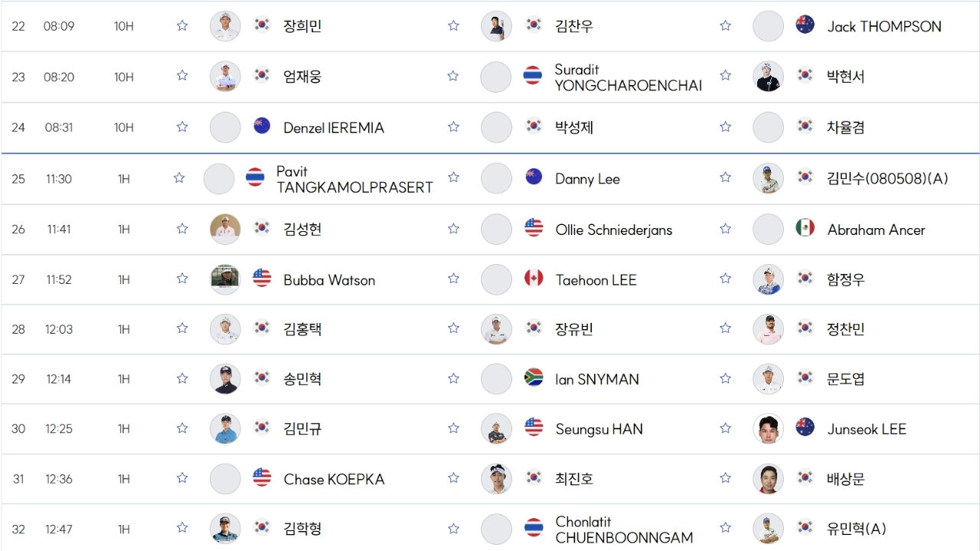The width and height of the screenshot is (980, 551).
Task: Open Bubba Watson's profile photo
Action: [x=225, y=279]
